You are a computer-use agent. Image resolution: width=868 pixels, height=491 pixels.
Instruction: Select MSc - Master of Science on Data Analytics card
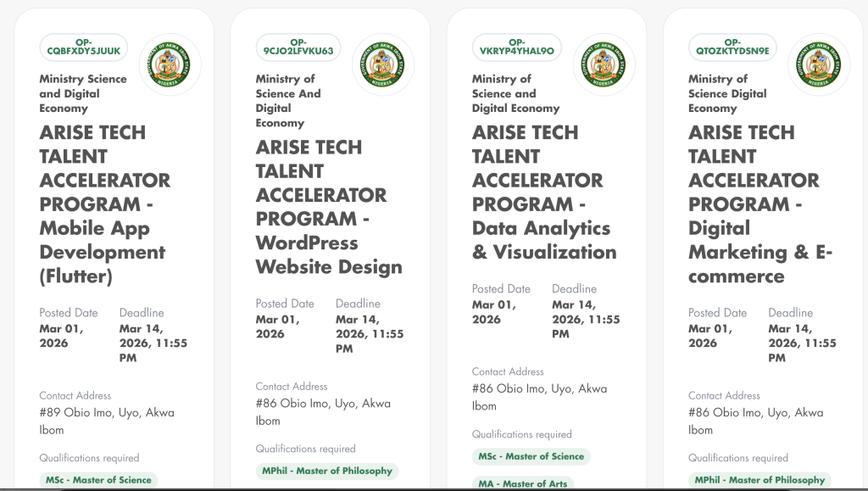531,456
